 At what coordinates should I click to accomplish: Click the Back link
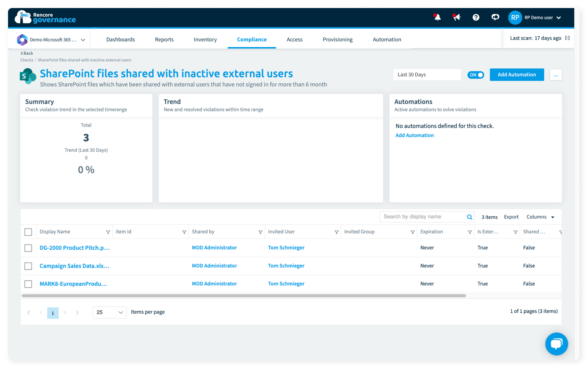pos(27,53)
